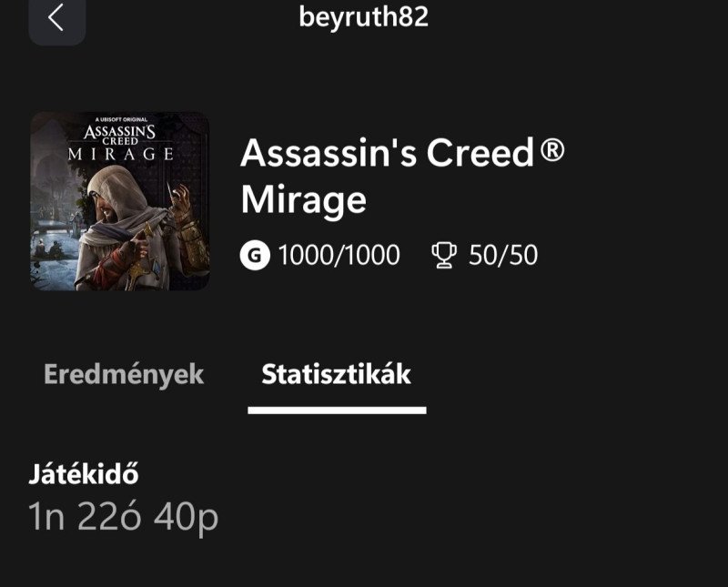Click the 50/50 achievements count
The height and width of the screenshot is (587, 728).
[x=503, y=256]
